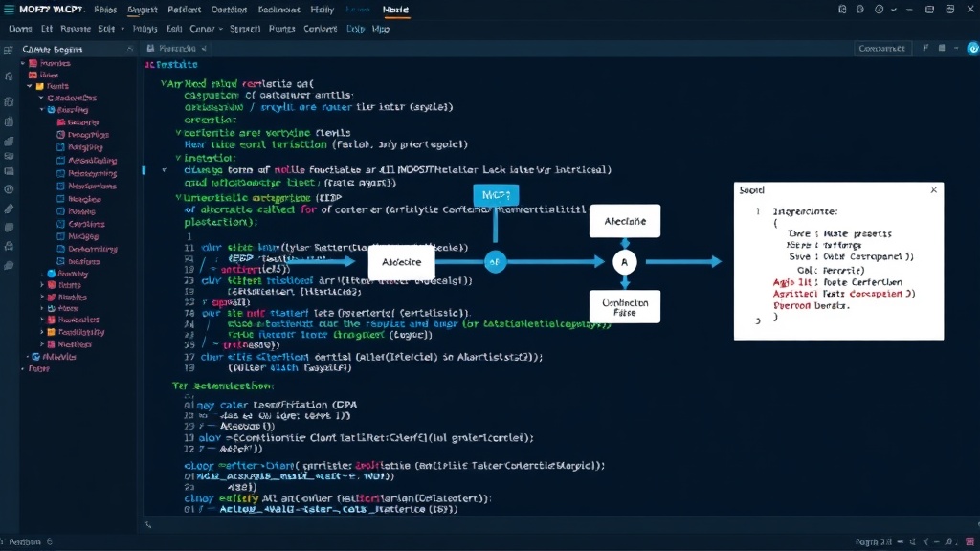Select the underlined Node tab in menu bar
The width and height of the screenshot is (980, 551).
[395, 10]
